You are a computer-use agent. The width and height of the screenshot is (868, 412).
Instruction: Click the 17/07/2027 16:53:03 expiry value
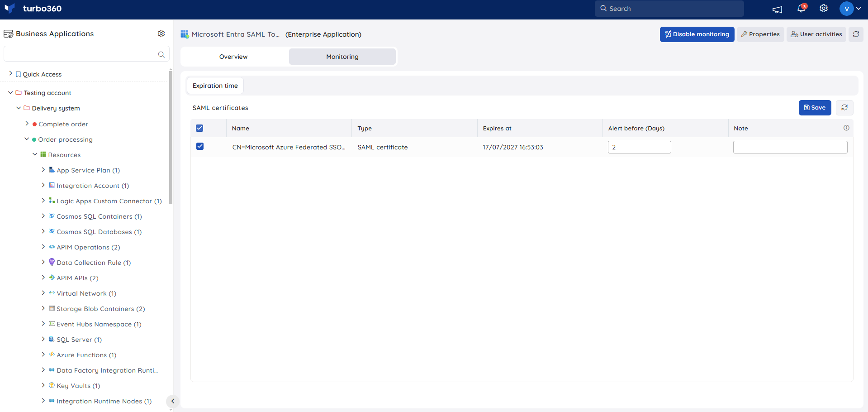(513, 147)
